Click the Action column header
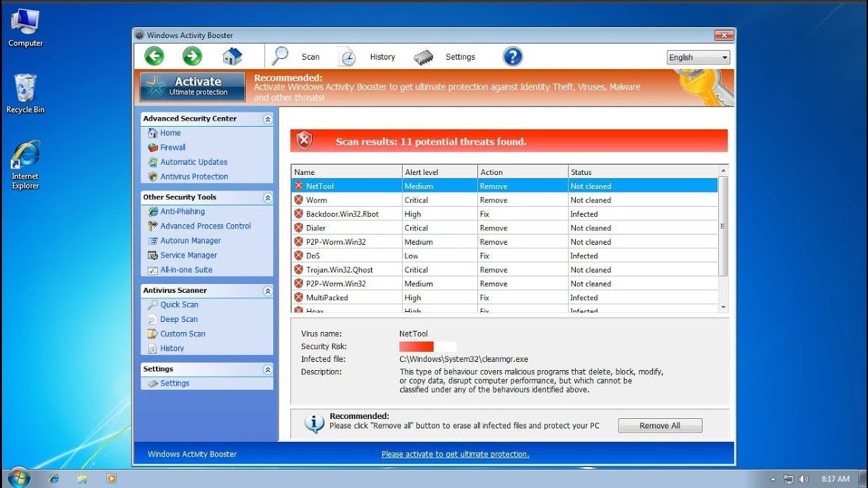868x488 pixels. (523, 172)
